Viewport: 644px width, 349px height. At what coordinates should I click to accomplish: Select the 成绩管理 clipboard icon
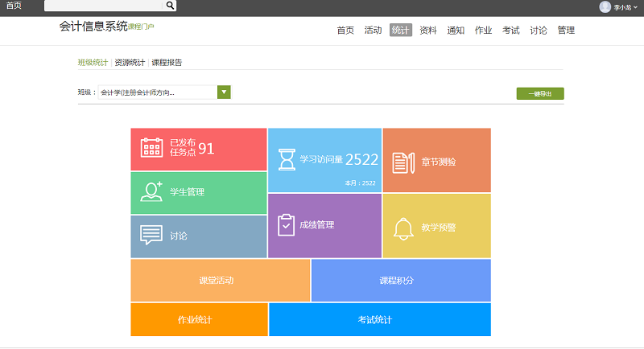pyautogui.click(x=286, y=225)
